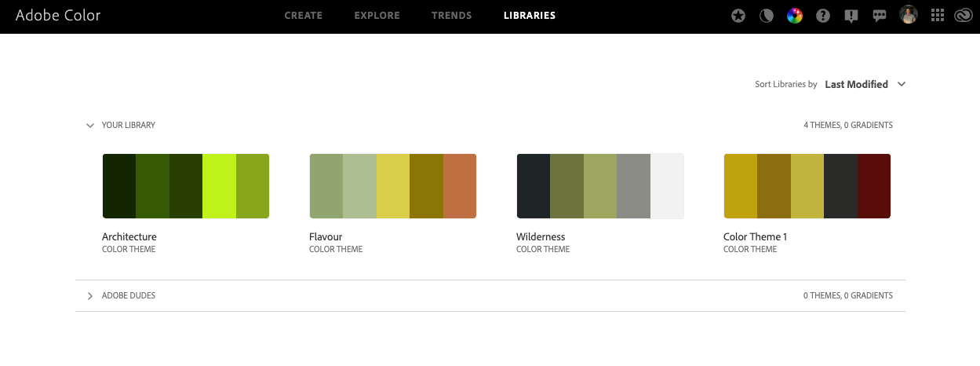Collapse the Your Library section
This screenshot has height=366, width=980.
90,126
